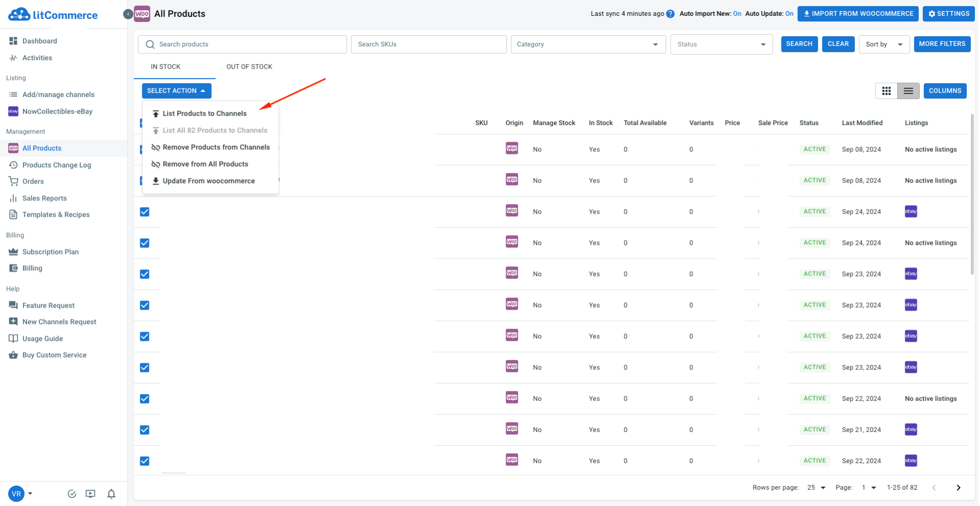This screenshot has height=506, width=980.
Task: Click the IMPORT FROM WOOCOMMERCE button
Action: tap(857, 14)
